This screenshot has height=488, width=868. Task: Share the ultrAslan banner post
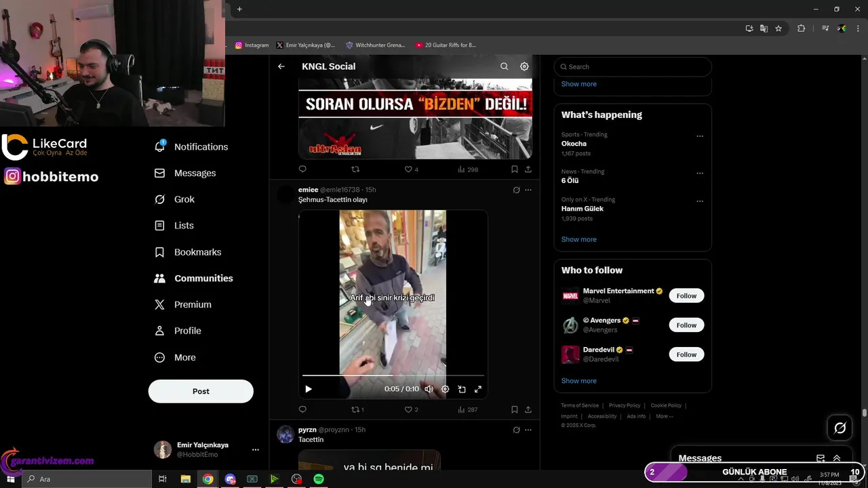click(528, 169)
